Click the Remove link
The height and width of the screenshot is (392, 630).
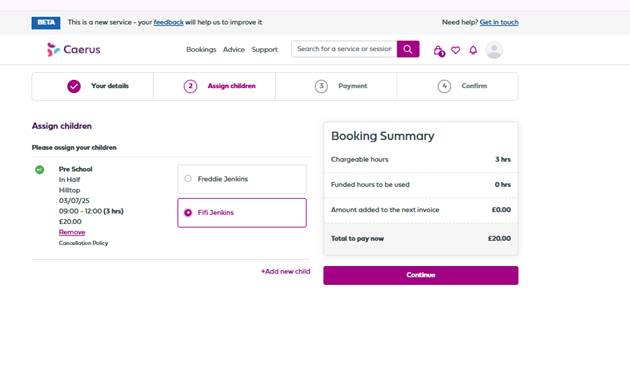coord(72,232)
